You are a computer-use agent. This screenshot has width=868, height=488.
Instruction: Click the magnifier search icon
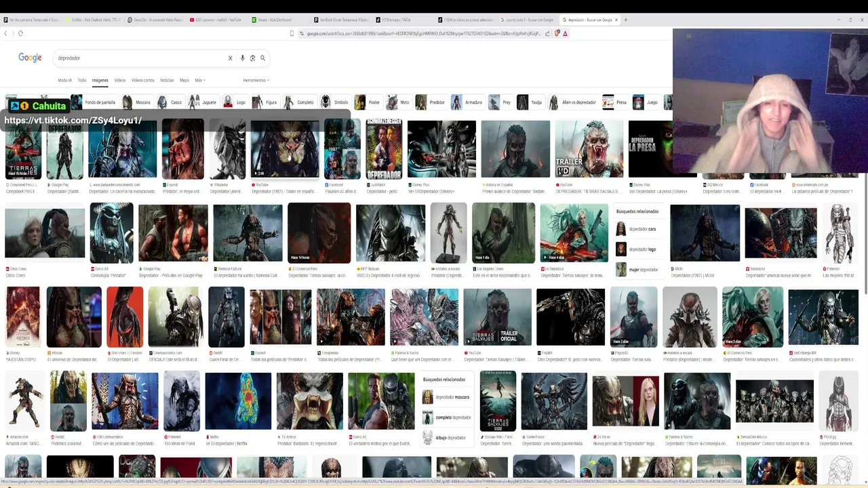pos(262,58)
